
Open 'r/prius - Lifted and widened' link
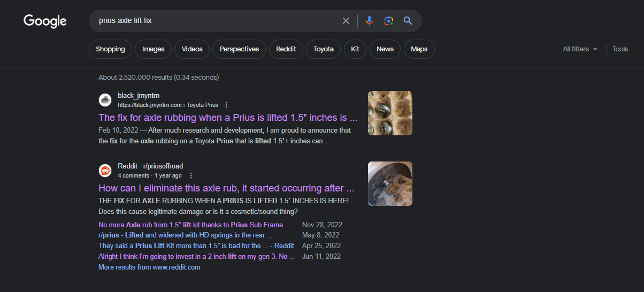pos(186,235)
